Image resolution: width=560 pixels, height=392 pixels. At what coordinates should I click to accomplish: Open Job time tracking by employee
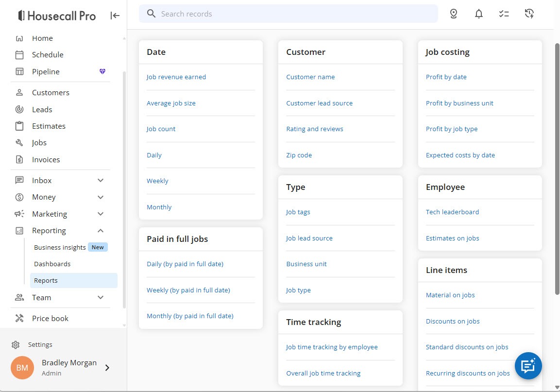tap(332, 347)
